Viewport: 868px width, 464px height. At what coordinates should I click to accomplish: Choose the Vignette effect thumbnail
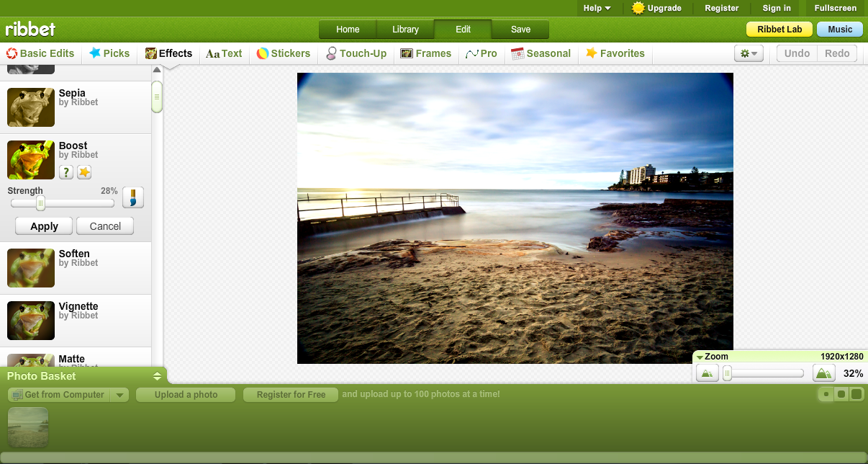click(31, 321)
